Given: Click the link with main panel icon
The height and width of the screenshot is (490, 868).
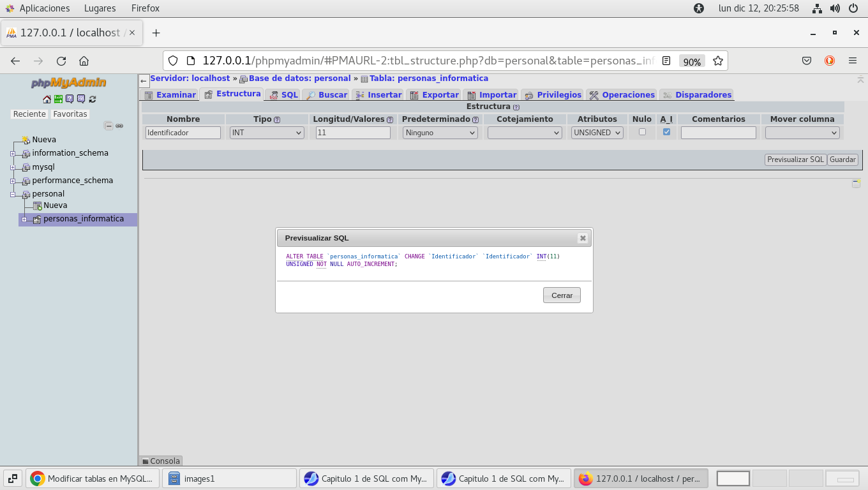Looking at the screenshot, I should tap(119, 126).
